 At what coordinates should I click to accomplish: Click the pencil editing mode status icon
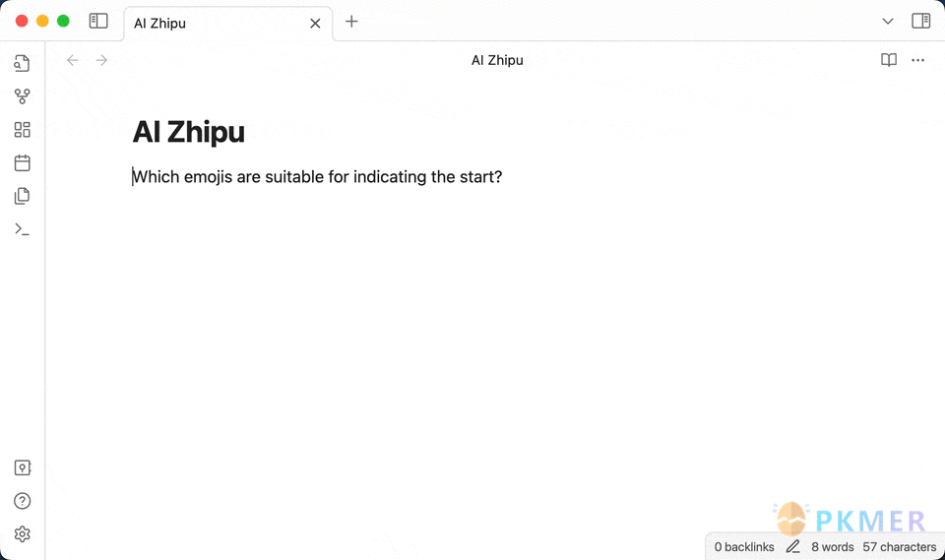click(792, 547)
